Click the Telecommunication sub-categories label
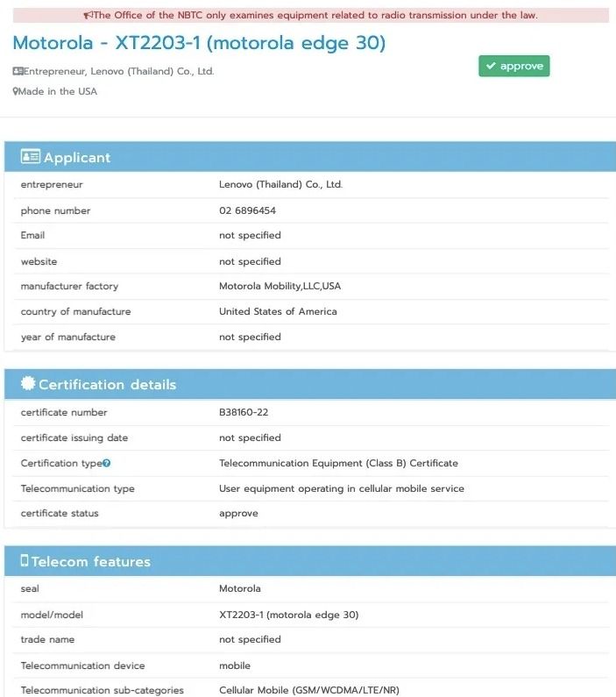Image resolution: width=616 pixels, height=697 pixels. click(103, 690)
